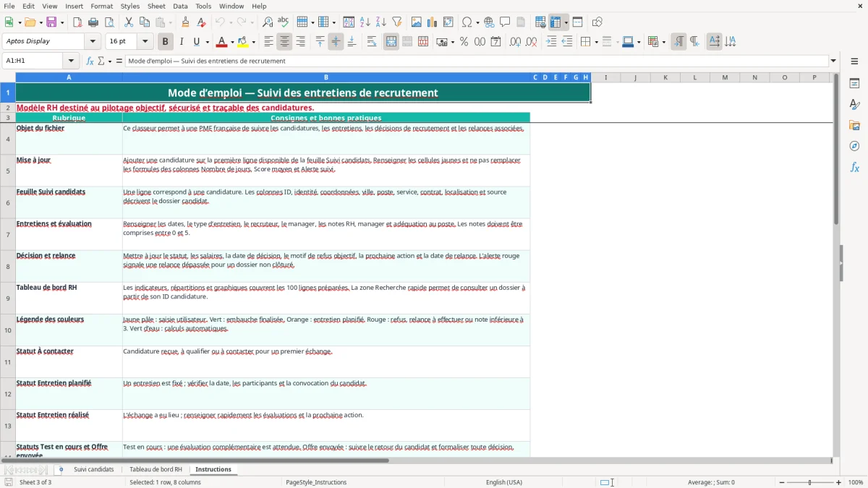This screenshot has height=488, width=868.
Task: Toggle Wrap Text button
Action: (x=372, y=42)
